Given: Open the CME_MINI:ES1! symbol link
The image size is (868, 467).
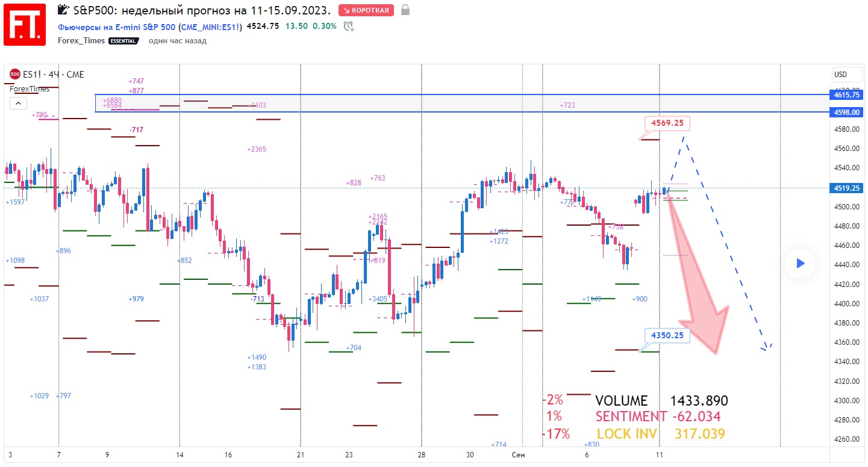Looking at the screenshot, I should [210, 26].
